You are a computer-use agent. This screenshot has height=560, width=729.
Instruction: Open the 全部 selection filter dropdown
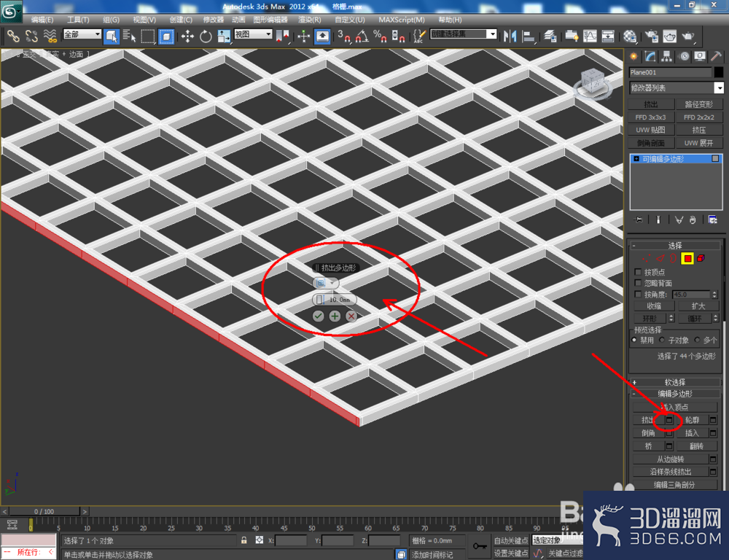point(82,34)
